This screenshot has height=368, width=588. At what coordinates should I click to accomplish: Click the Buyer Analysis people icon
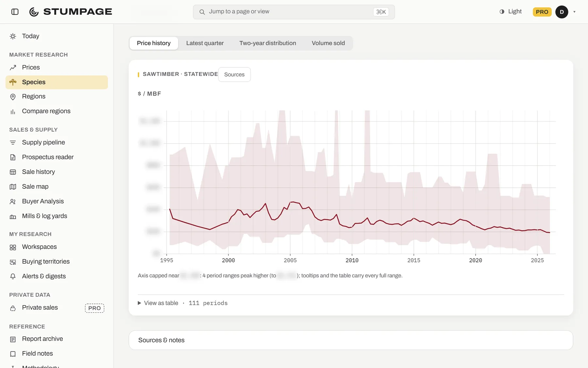click(13, 202)
